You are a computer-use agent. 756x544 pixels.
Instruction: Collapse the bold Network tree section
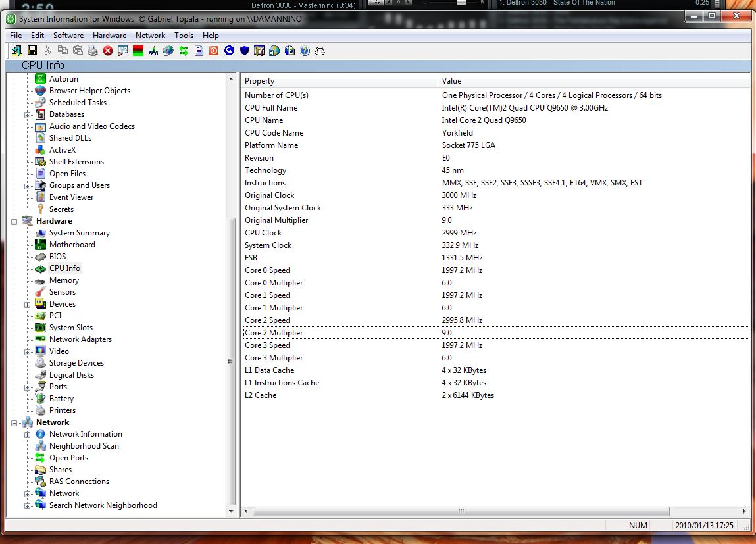pyautogui.click(x=14, y=423)
